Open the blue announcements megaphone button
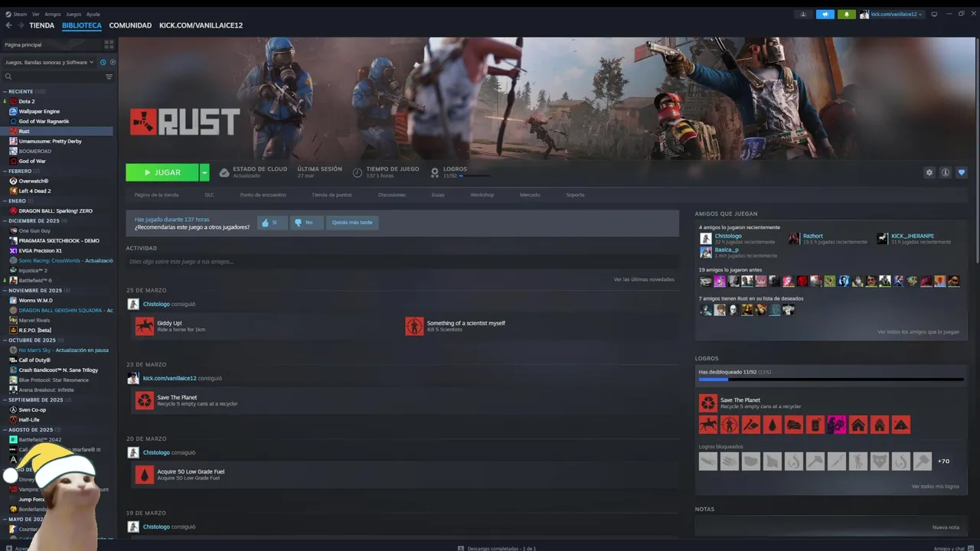The image size is (980, 551). point(825,14)
